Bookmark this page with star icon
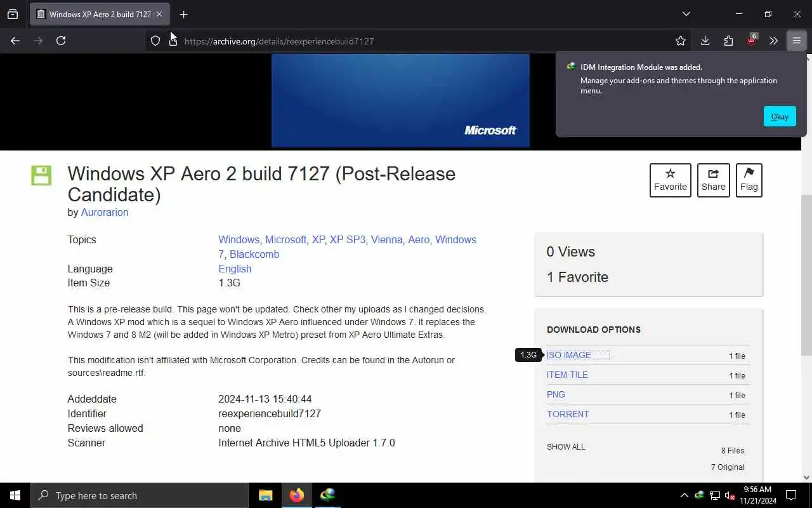Image resolution: width=812 pixels, height=508 pixels. pyautogui.click(x=681, y=41)
